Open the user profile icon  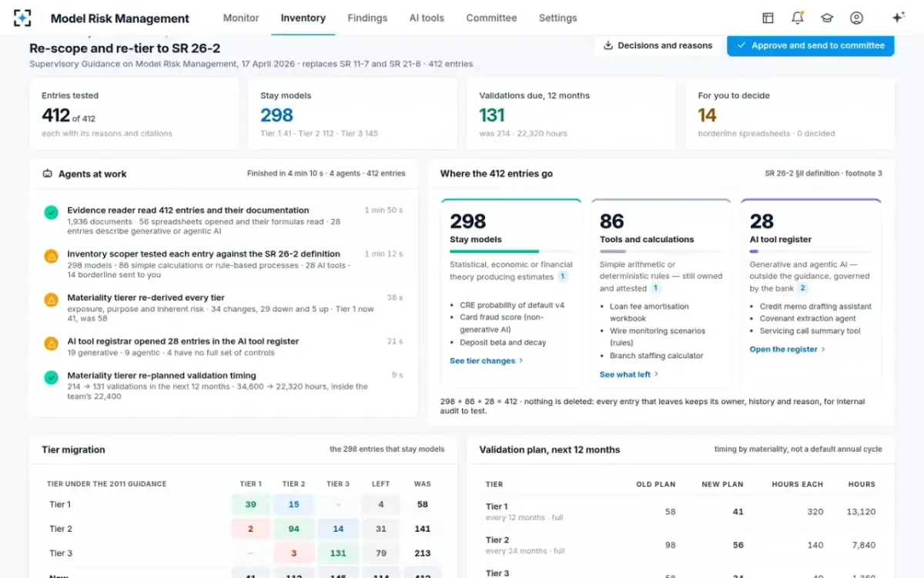[856, 18]
